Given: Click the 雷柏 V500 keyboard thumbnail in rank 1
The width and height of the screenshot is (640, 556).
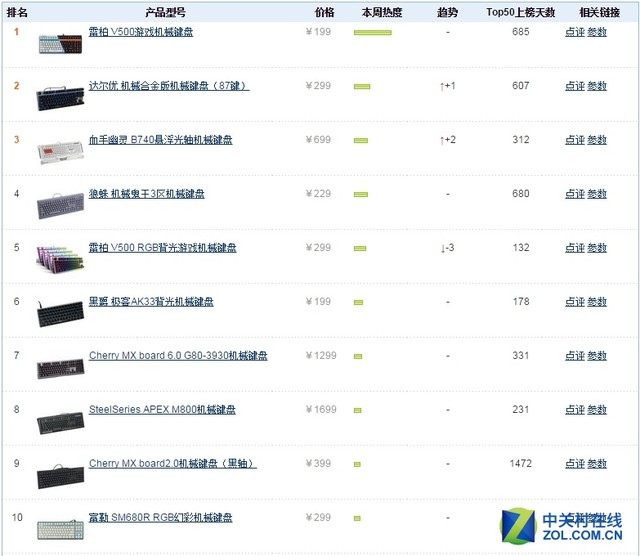Looking at the screenshot, I should (60, 44).
